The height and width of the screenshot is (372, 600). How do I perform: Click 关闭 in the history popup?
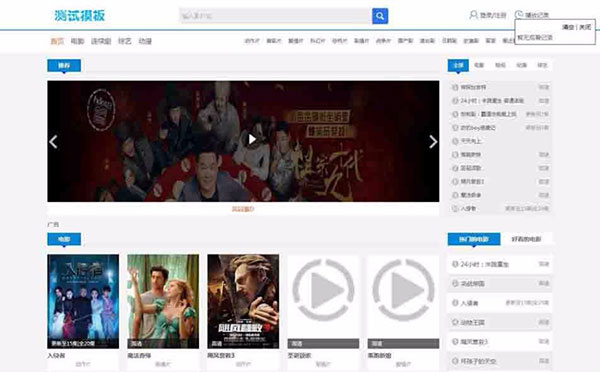point(585,27)
